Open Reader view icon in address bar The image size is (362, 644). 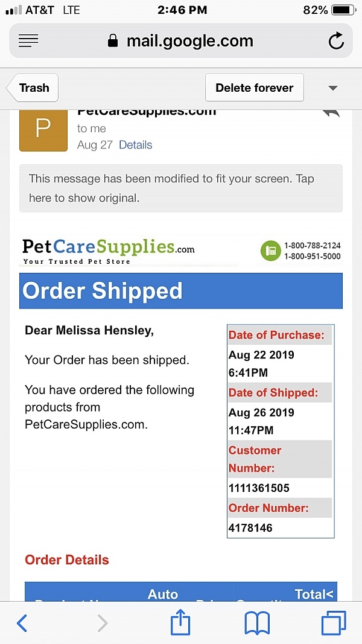tap(28, 40)
